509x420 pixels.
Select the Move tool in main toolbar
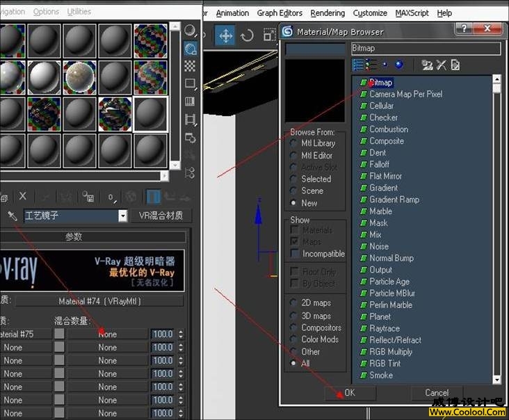[x=225, y=35]
